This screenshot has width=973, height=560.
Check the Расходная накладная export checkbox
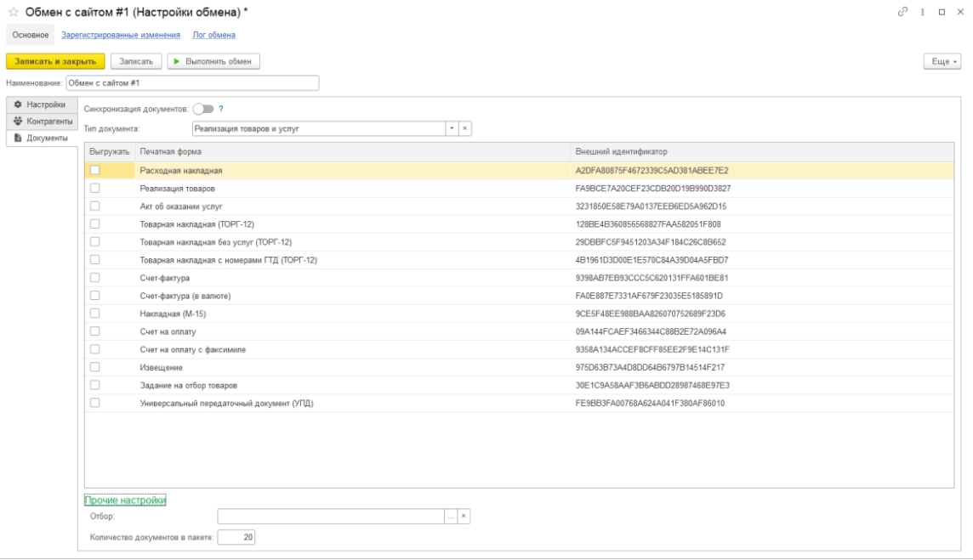pyautogui.click(x=95, y=170)
